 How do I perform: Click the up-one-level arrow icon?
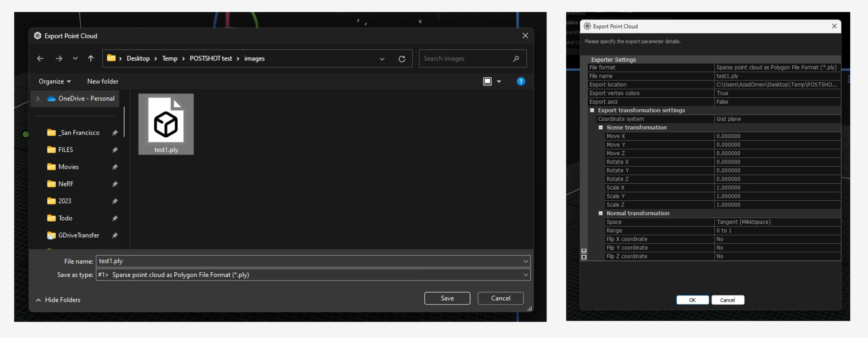click(90, 58)
